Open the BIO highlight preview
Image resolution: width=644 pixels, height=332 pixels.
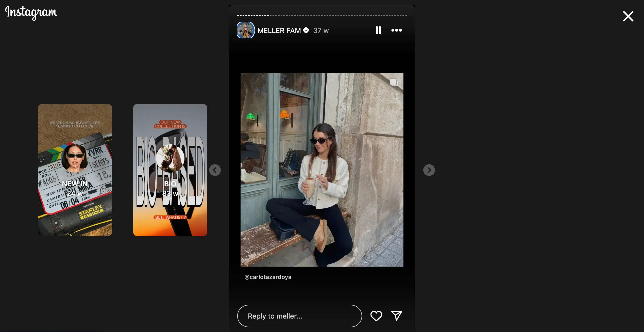tap(170, 170)
